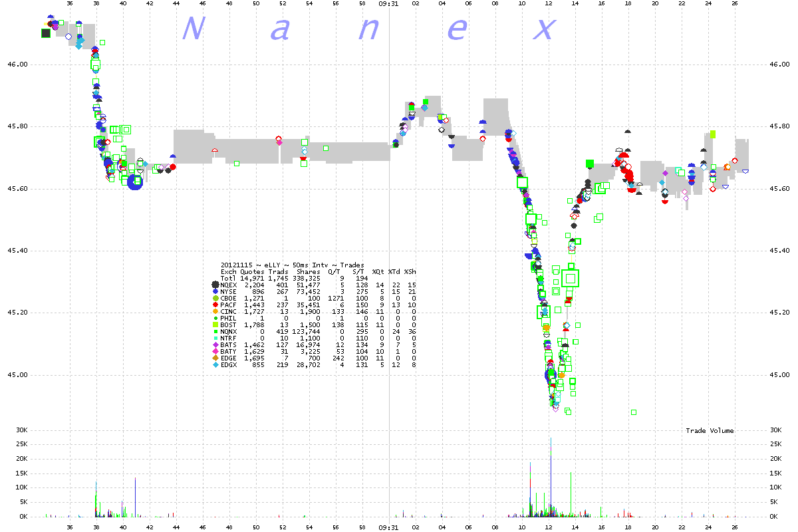This screenshot has height=532, width=798.
Task: Click the tall dark volume bar near second 41
Action: pos(136,497)
